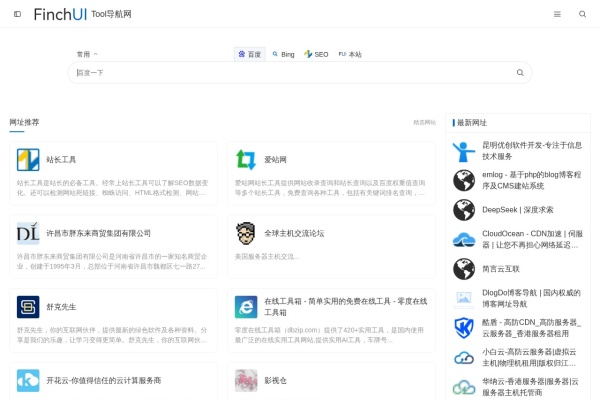Click the DeepSeek globe icon

click(464, 210)
